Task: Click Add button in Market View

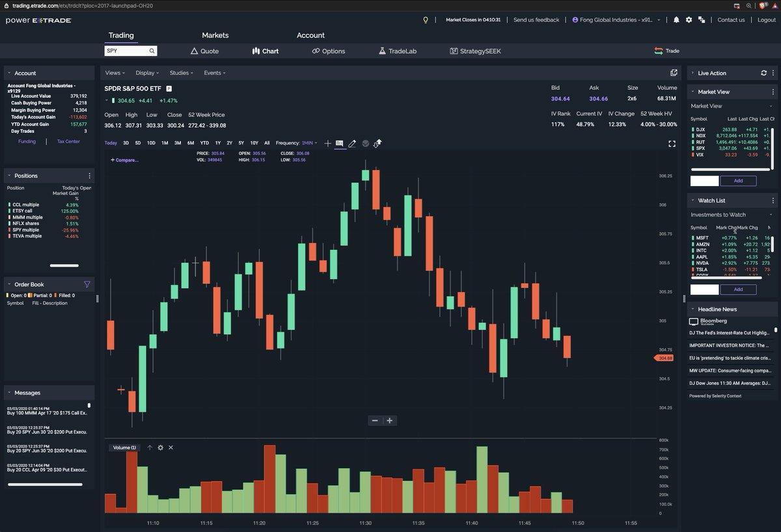Action: [738, 181]
